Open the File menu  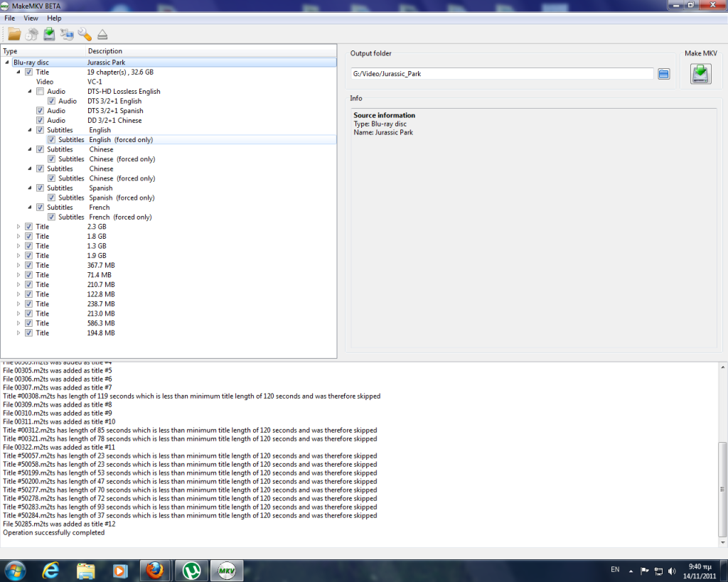pos(10,18)
